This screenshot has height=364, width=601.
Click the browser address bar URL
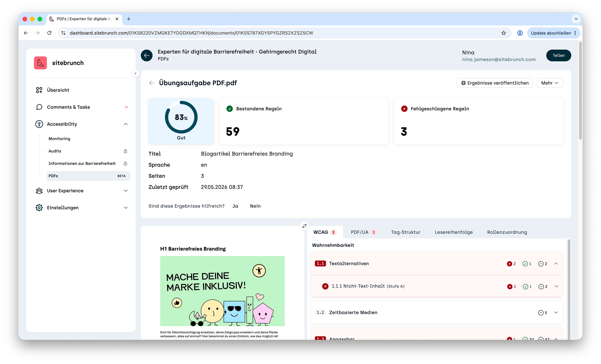click(191, 33)
